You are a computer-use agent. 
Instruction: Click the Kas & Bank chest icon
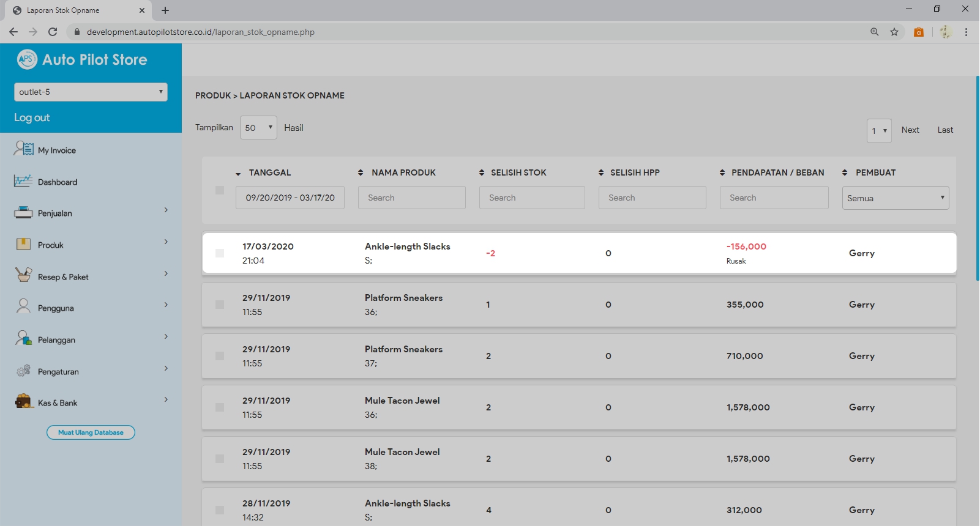tap(24, 402)
